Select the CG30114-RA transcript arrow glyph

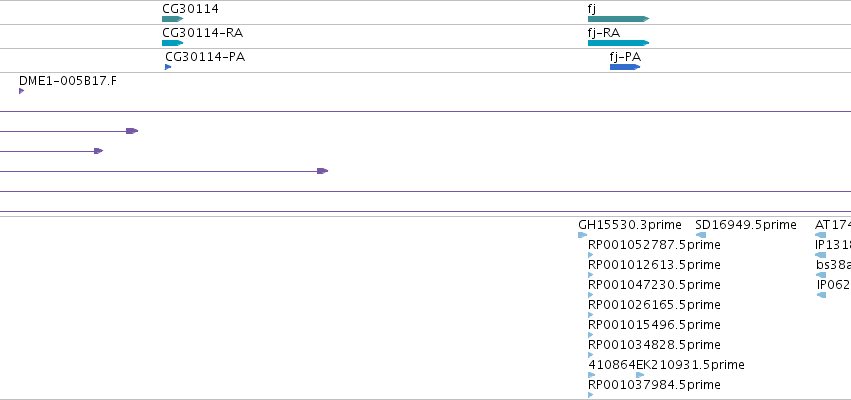coord(173,43)
